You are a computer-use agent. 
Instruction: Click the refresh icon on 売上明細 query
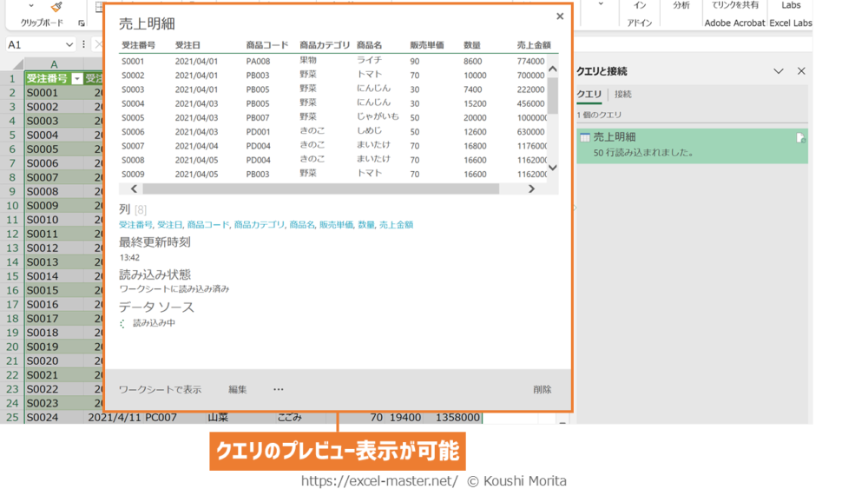800,138
